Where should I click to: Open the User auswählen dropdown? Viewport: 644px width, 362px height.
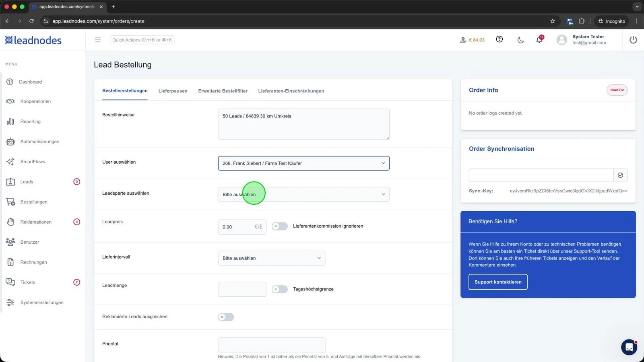coord(304,163)
